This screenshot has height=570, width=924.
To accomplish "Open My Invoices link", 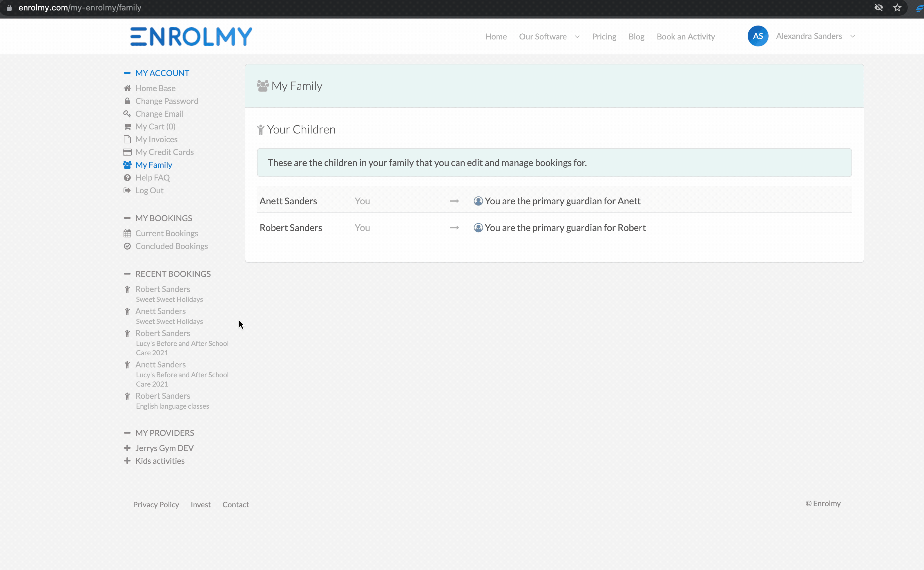I will [156, 140].
